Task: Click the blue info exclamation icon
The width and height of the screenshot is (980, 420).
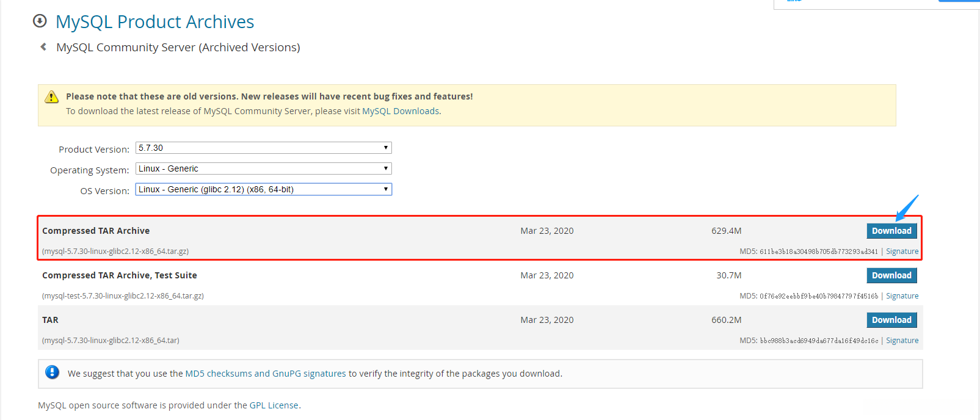Action: 53,372
